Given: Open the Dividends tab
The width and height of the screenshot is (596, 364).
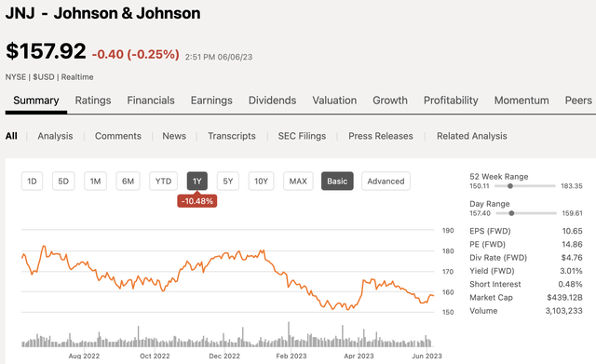Looking at the screenshot, I should 272,101.
